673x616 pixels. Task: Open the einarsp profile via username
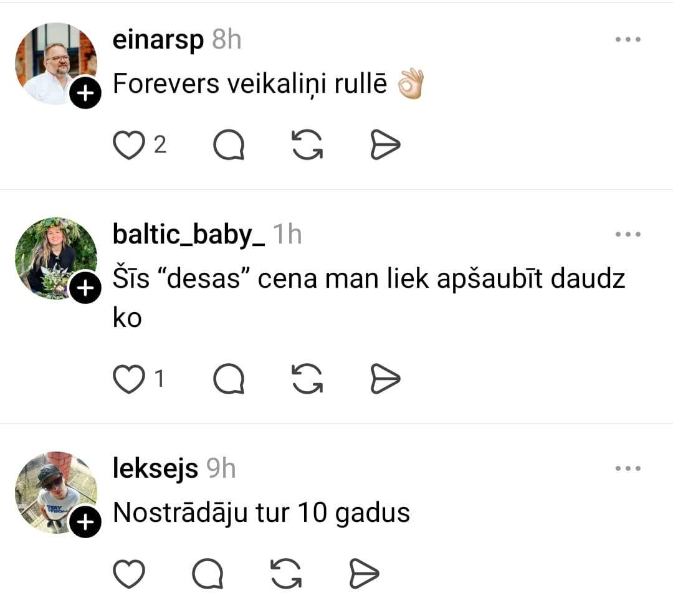click(158, 40)
